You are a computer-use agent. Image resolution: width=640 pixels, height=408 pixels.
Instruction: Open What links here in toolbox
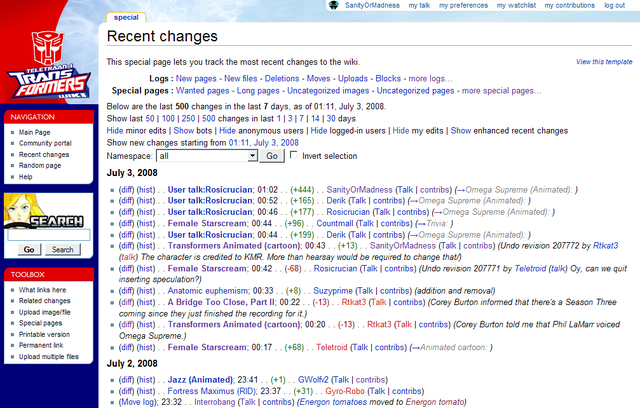point(42,290)
